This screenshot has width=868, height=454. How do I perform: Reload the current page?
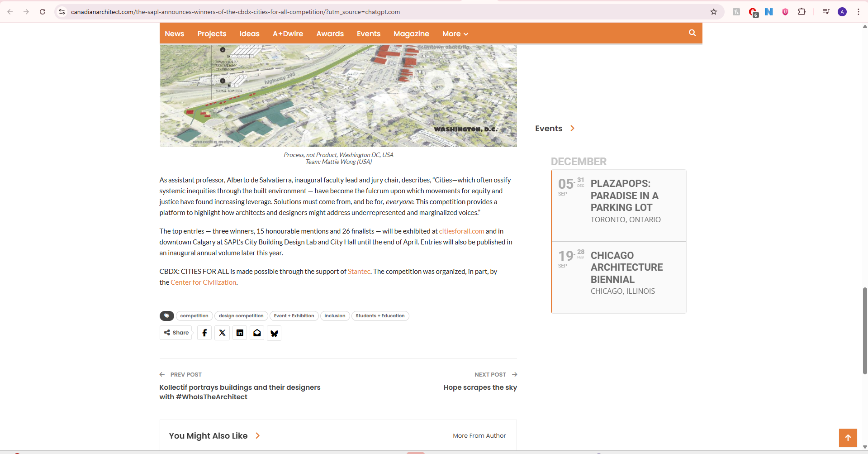pos(43,12)
